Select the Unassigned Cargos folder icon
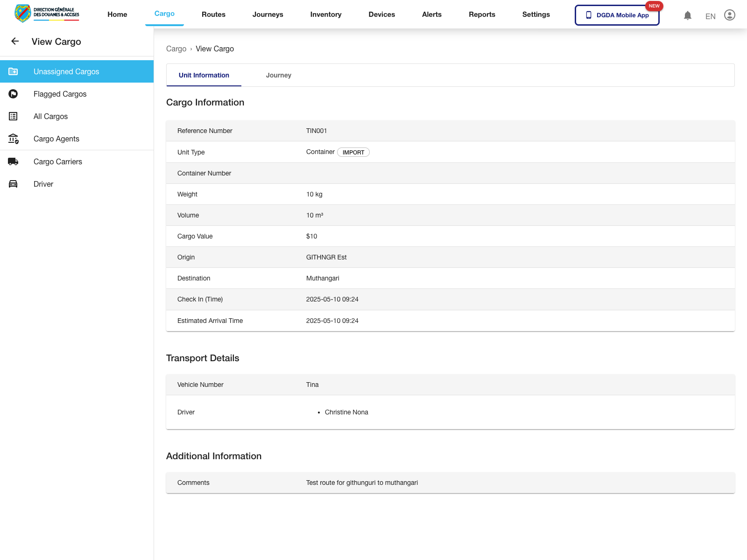 coord(13,71)
